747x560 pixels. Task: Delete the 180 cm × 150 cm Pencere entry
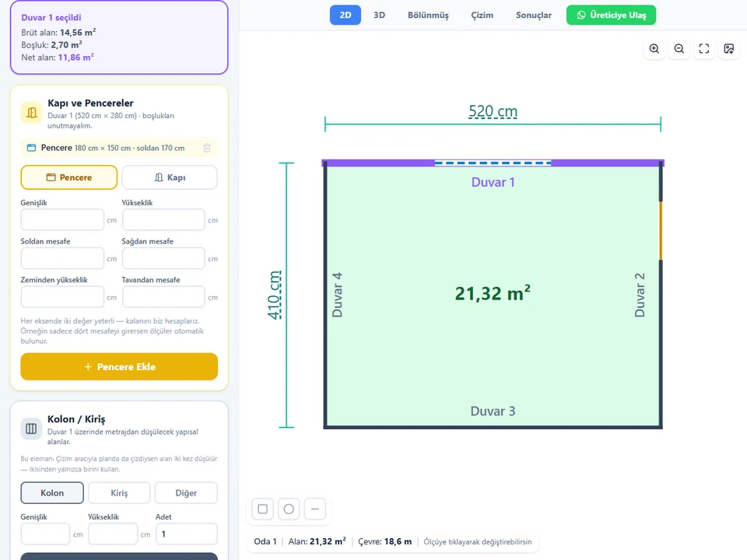207,148
